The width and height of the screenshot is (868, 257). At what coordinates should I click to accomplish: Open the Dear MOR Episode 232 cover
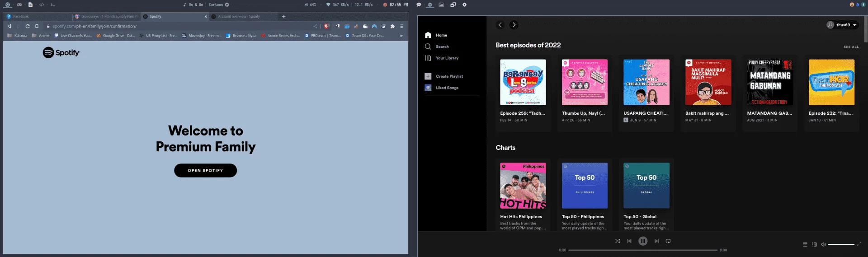(x=831, y=82)
